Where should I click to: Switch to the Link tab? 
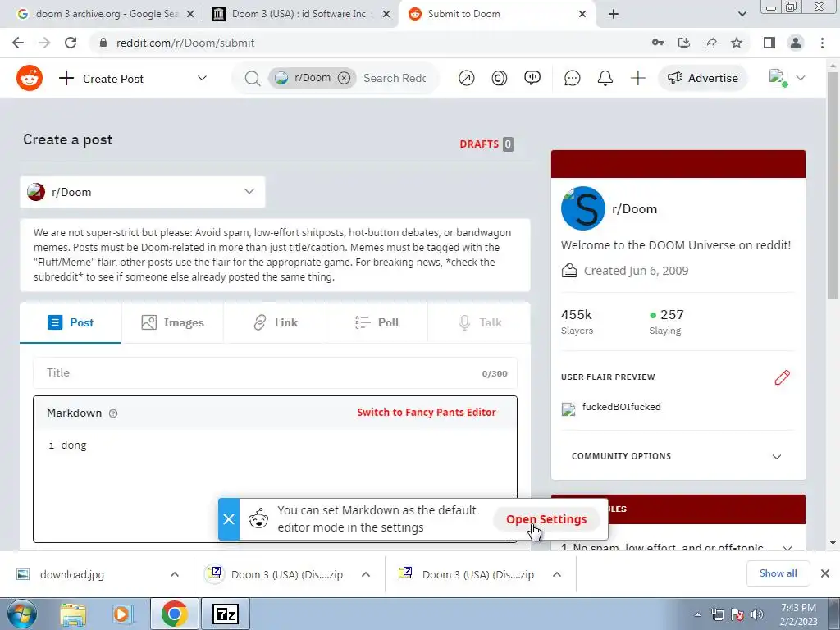pos(275,322)
